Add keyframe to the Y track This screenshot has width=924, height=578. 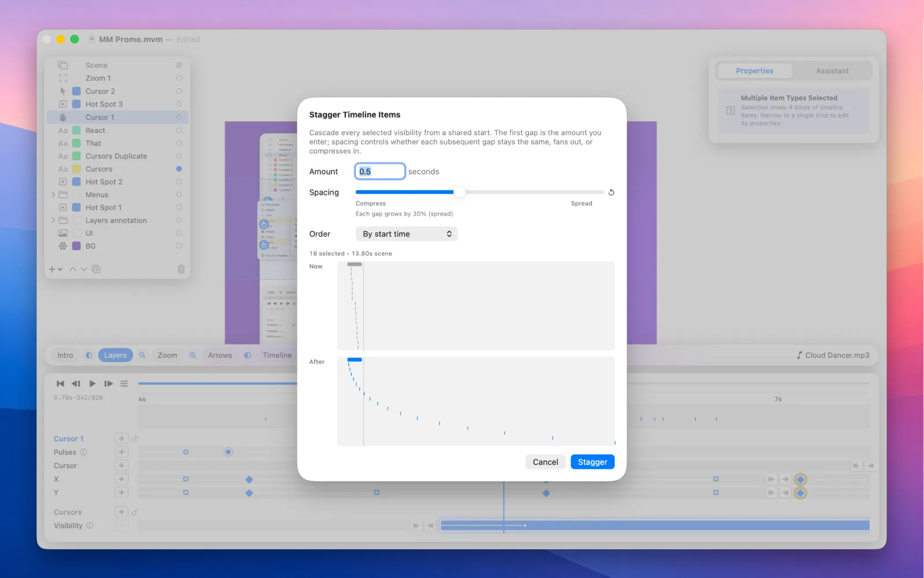[x=121, y=492]
